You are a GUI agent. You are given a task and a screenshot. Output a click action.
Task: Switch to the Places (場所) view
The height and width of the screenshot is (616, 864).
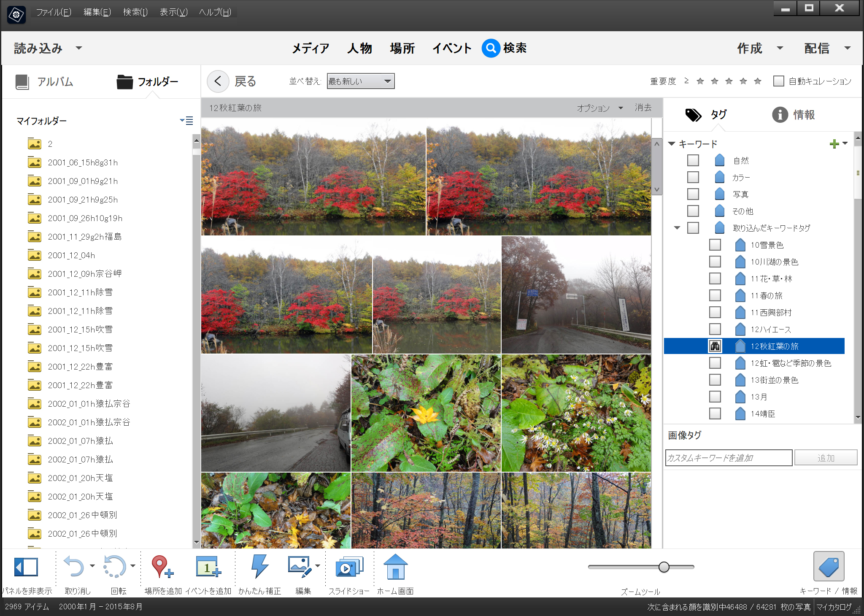[x=402, y=48]
